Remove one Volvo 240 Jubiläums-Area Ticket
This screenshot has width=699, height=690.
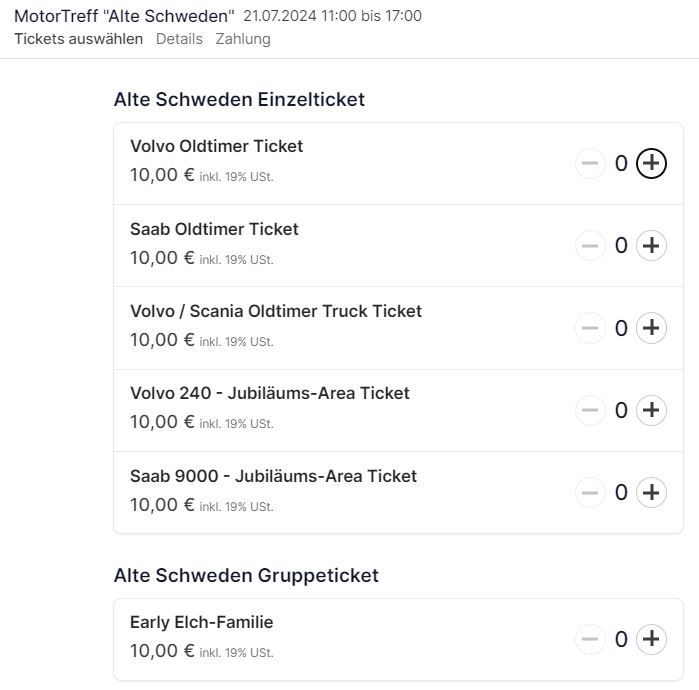590,410
